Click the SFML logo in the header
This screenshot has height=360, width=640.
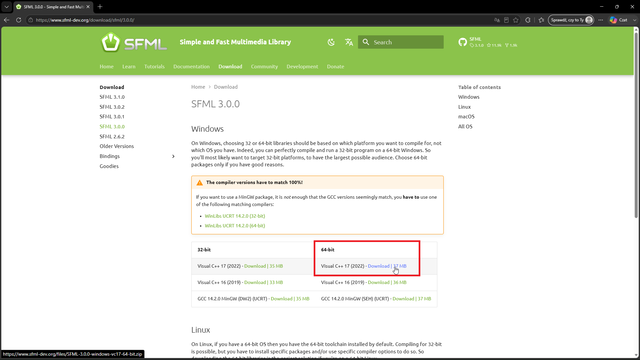(x=134, y=42)
